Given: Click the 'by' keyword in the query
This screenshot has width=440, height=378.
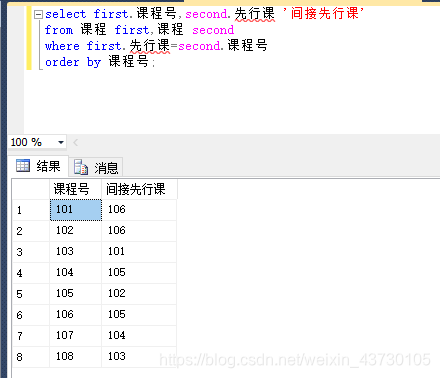Looking at the screenshot, I should [94, 62].
